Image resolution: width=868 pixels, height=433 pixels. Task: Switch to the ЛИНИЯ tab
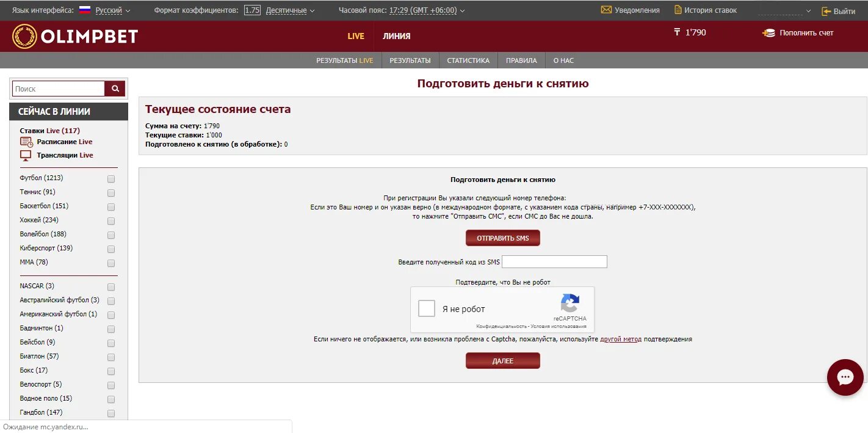pyautogui.click(x=396, y=36)
